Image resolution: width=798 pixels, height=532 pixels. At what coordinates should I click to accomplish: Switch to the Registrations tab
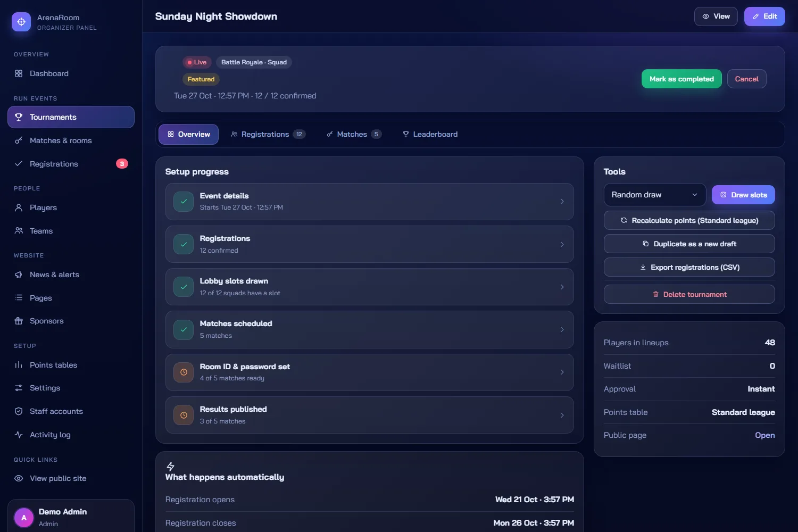pos(268,135)
